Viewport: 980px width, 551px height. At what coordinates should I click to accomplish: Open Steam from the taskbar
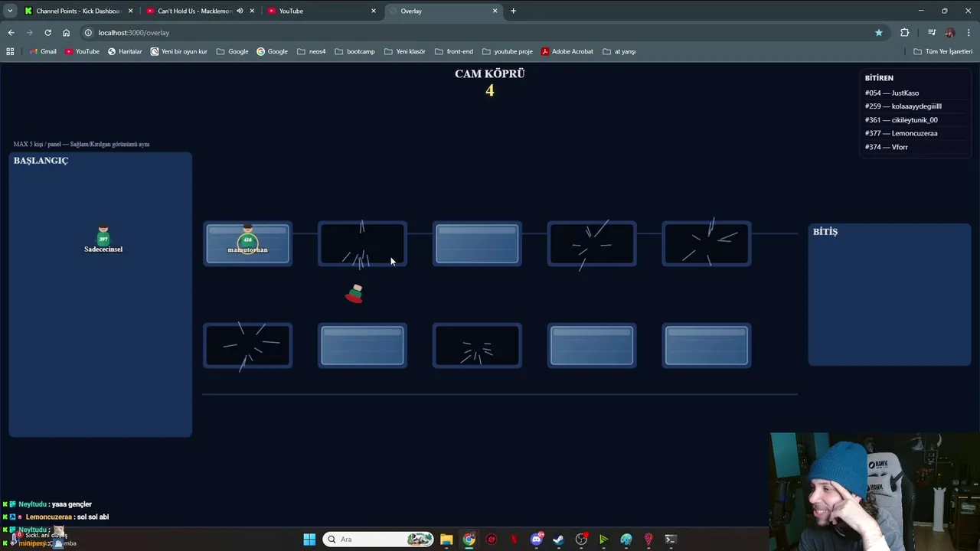pos(559,540)
